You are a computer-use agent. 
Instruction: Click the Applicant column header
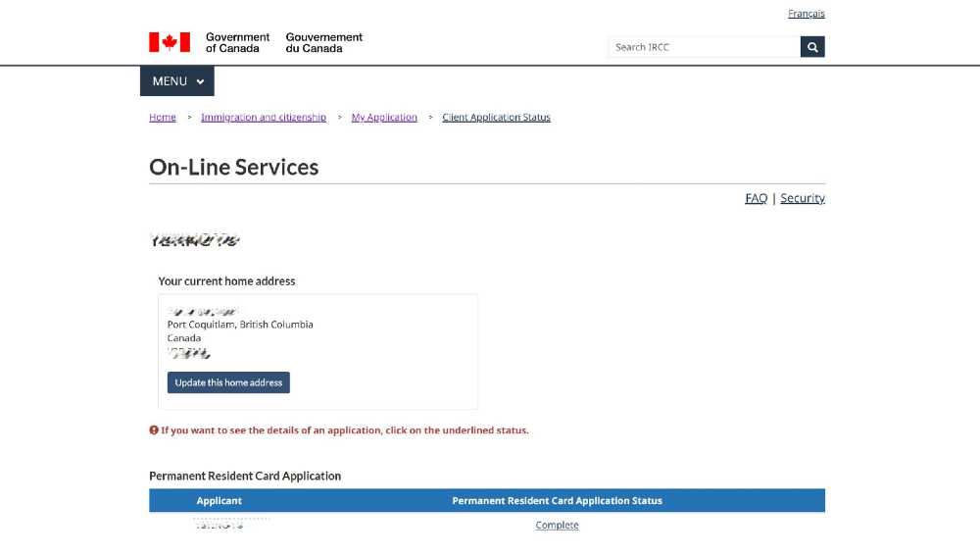click(219, 501)
